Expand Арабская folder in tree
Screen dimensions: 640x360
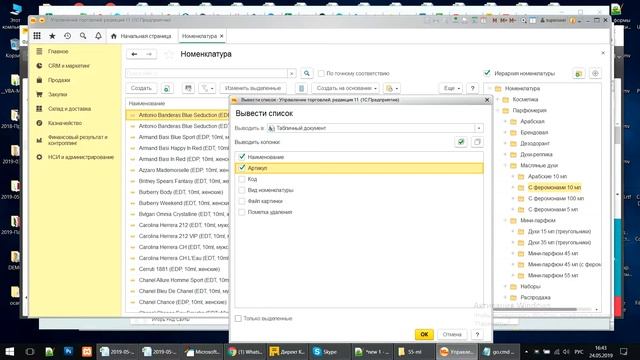(505, 122)
